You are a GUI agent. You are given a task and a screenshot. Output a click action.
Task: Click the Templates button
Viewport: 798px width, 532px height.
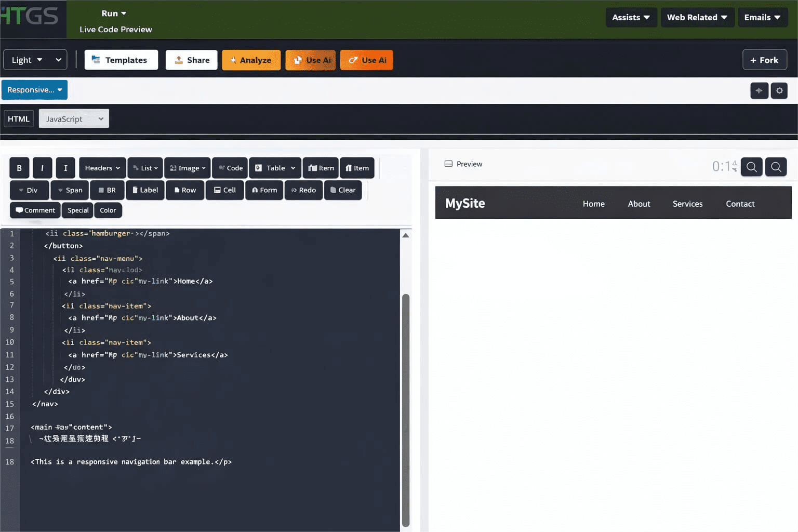[x=121, y=60]
